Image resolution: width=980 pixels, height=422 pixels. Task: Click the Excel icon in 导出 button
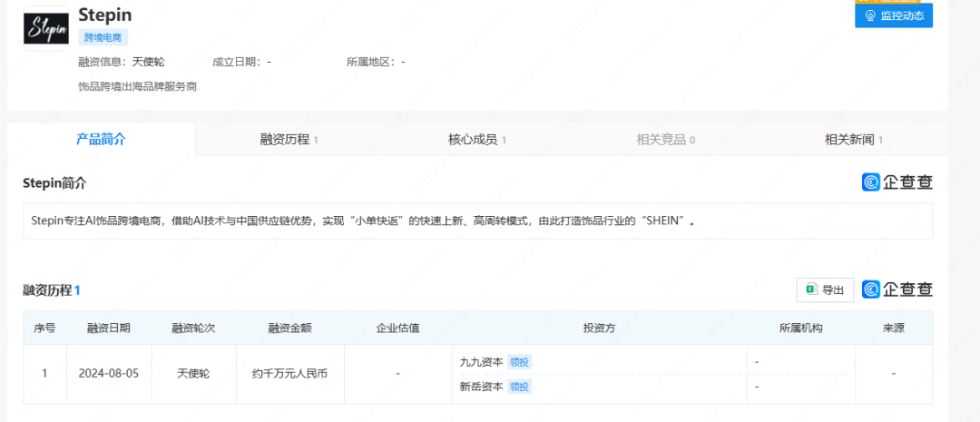coord(812,290)
